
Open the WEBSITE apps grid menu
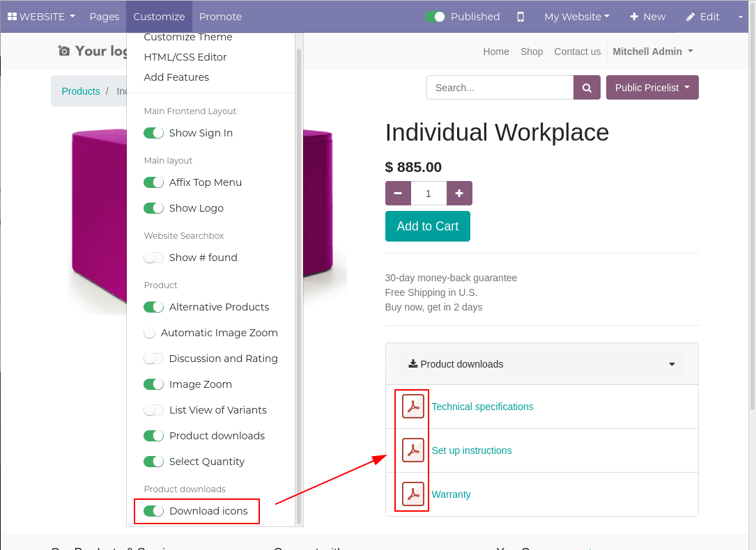(x=41, y=17)
